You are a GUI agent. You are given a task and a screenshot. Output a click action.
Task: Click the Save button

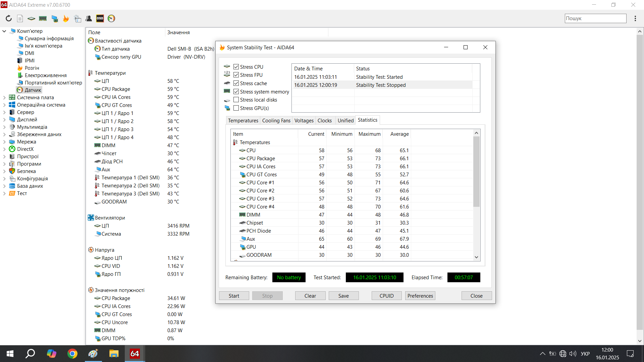[343, 296]
